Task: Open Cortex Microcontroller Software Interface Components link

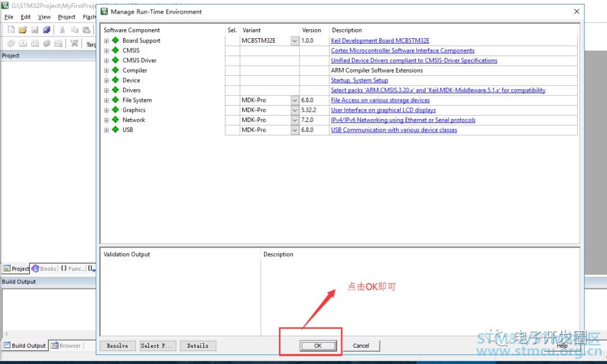Action: [x=402, y=51]
